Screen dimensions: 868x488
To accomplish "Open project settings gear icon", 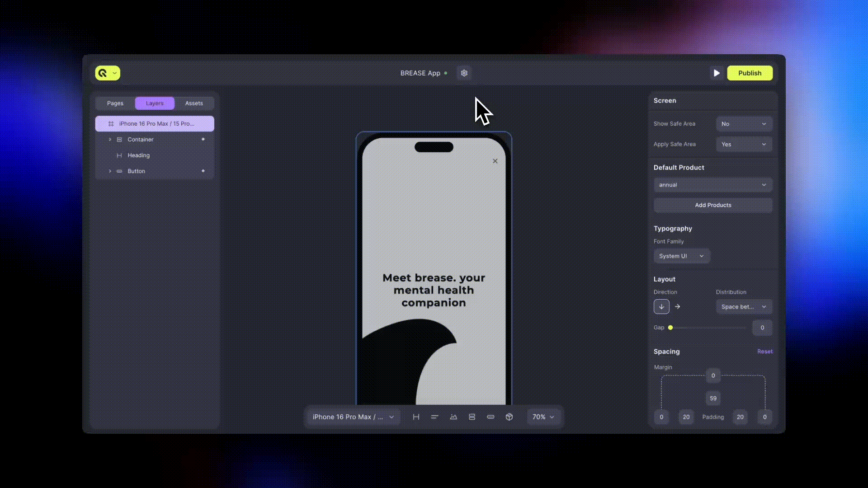I will (x=464, y=73).
